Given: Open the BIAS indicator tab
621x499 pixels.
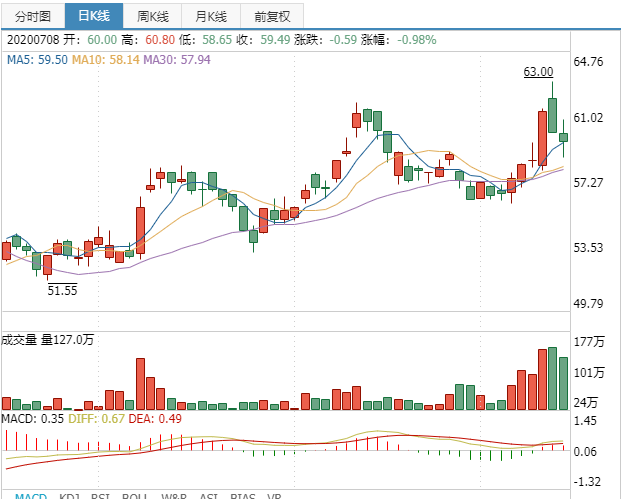Looking at the screenshot, I should pyautogui.click(x=242, y=496).
